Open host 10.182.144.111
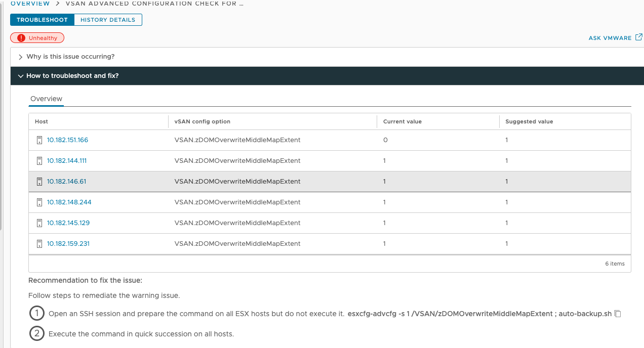 tap(67, 161)
